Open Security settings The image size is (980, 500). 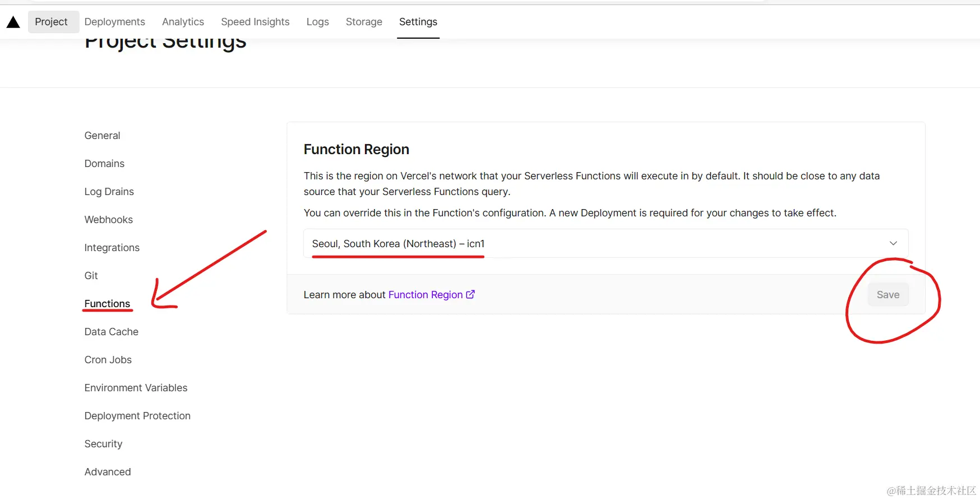pyautogui.click(x=103, y=444)
